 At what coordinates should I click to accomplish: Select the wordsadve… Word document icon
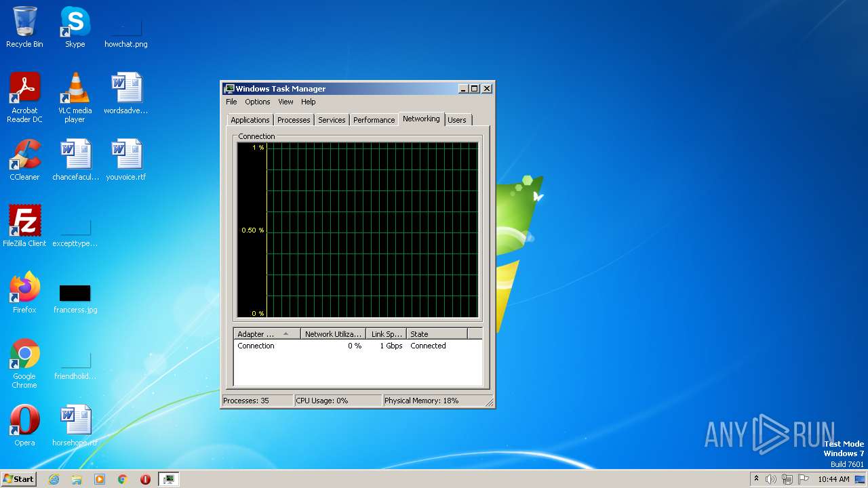point(126,94)
